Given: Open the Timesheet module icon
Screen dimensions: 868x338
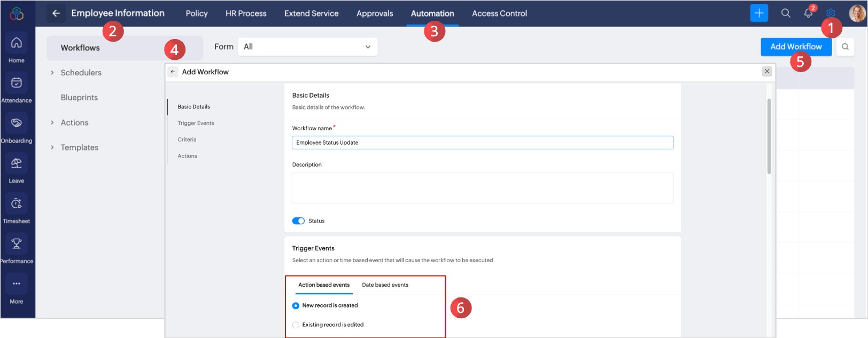Looking at the screenshot, I should tap(17, 203).
